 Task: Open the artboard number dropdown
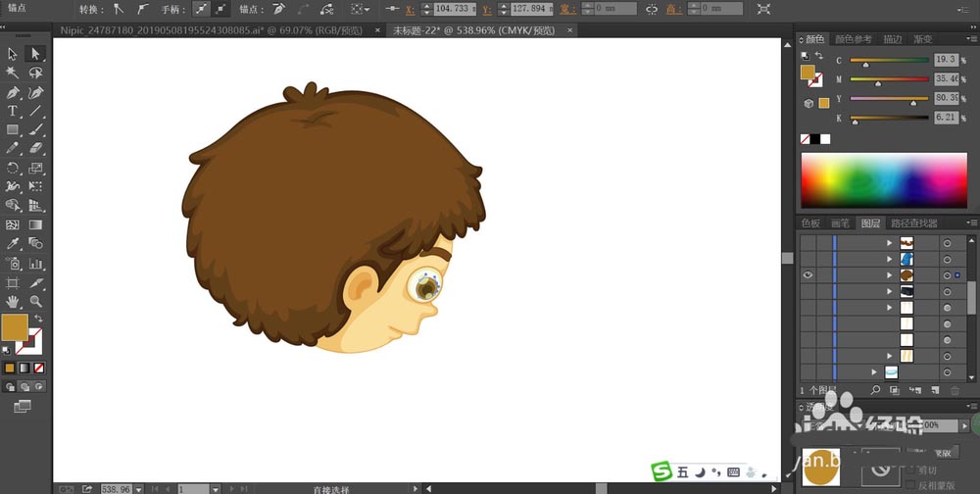[x=215, y=489]
